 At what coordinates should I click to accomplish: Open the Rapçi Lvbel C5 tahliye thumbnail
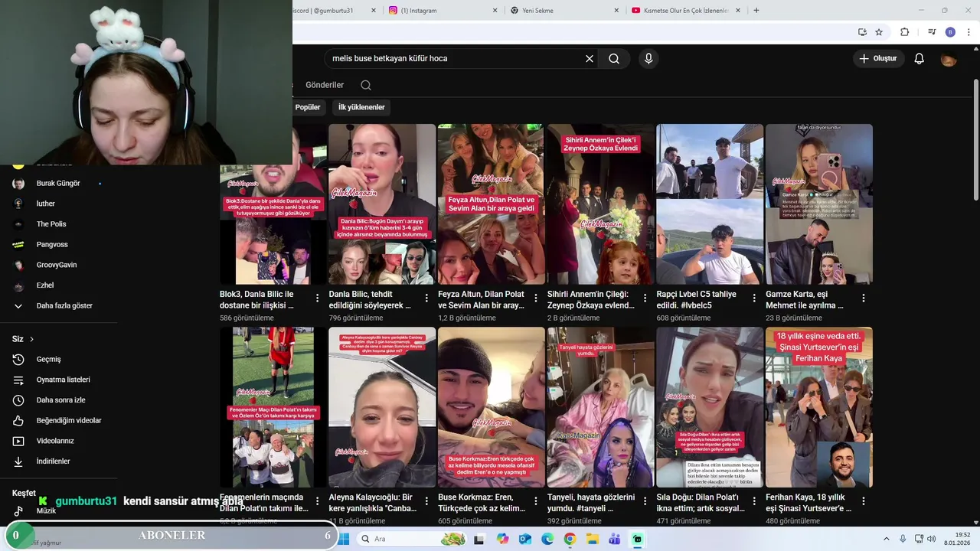click(710, 204)
